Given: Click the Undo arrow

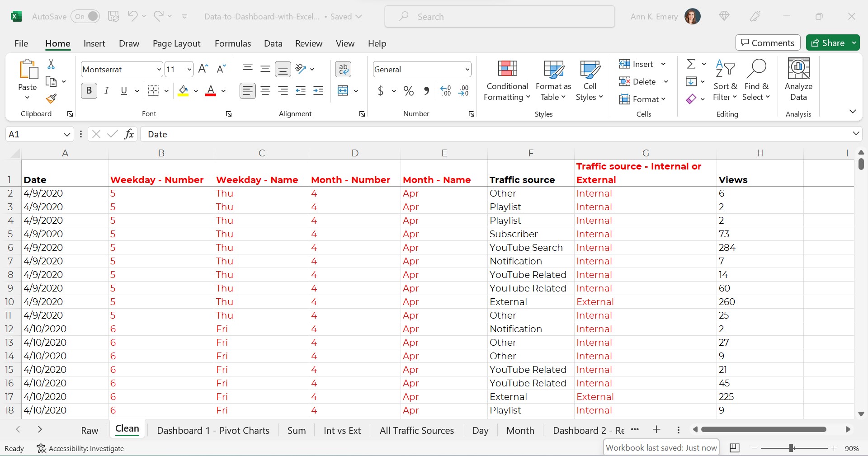Looking at the screenshot, I should [132, 16].
